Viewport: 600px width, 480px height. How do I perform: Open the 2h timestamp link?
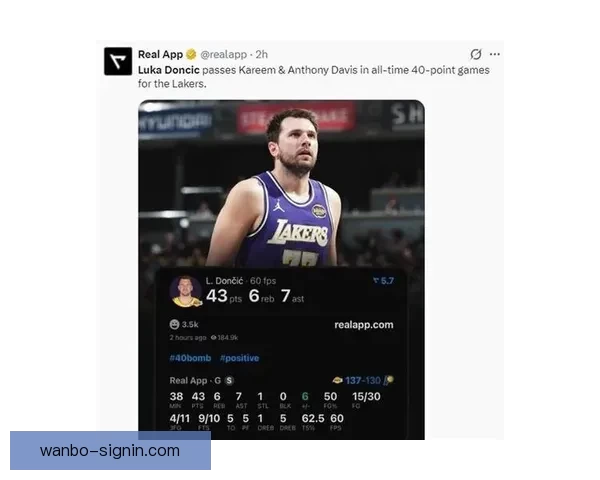(x=262, y=54)
